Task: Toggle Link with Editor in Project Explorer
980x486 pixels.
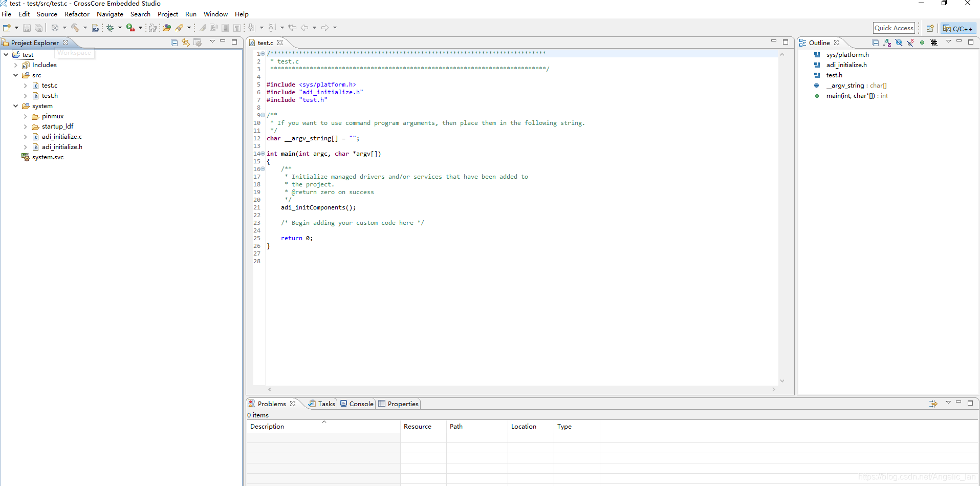Action: (x=186, y=43)
